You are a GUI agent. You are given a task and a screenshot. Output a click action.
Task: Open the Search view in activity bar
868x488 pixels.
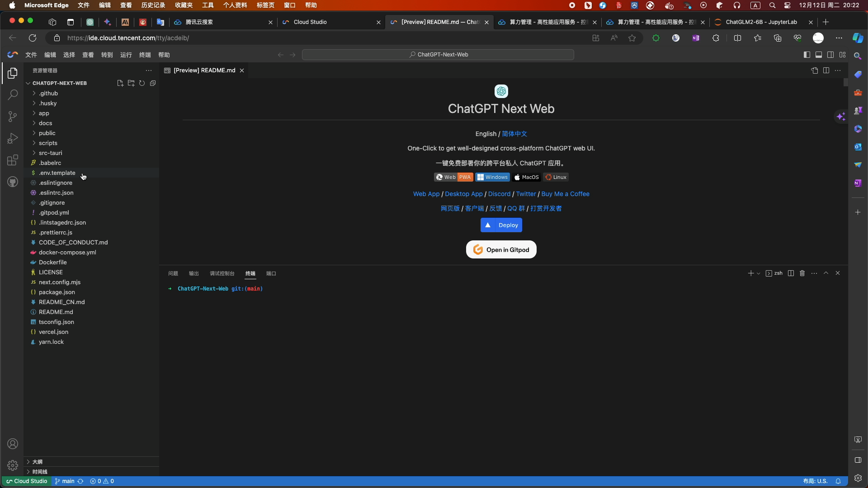point(13,95)
